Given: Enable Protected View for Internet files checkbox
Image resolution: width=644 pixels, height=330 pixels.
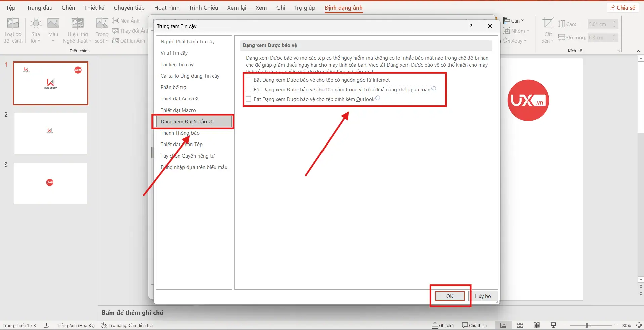Looking at the screenshot, I should pyautogui.click(x=249, y=80).
